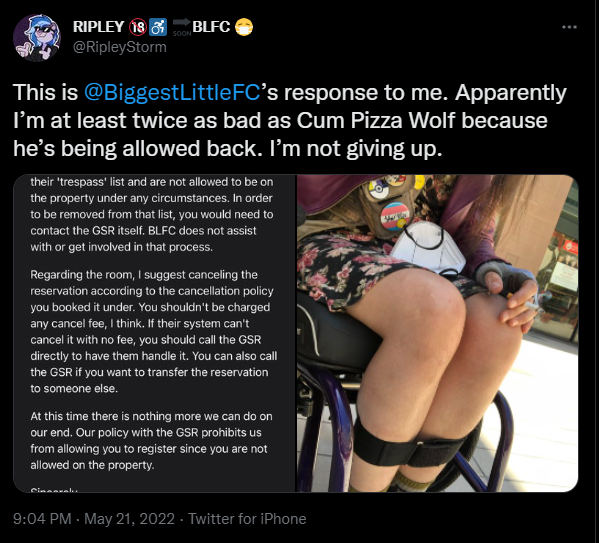Click the 18+ prohibited emoji in display name

click(138, 27)
